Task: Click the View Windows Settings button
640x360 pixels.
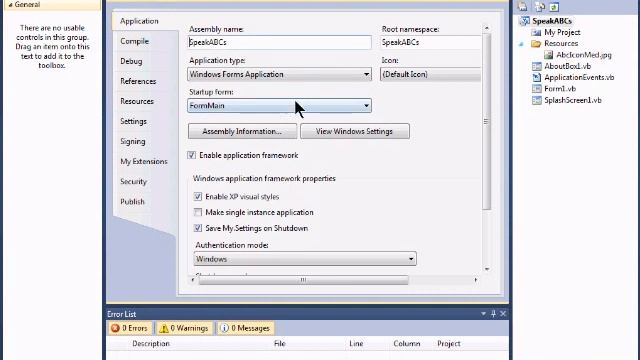Action: point(355,131)
